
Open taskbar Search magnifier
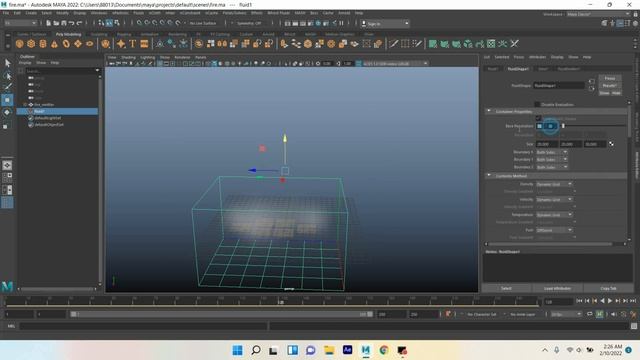click(x=256, y=350)
